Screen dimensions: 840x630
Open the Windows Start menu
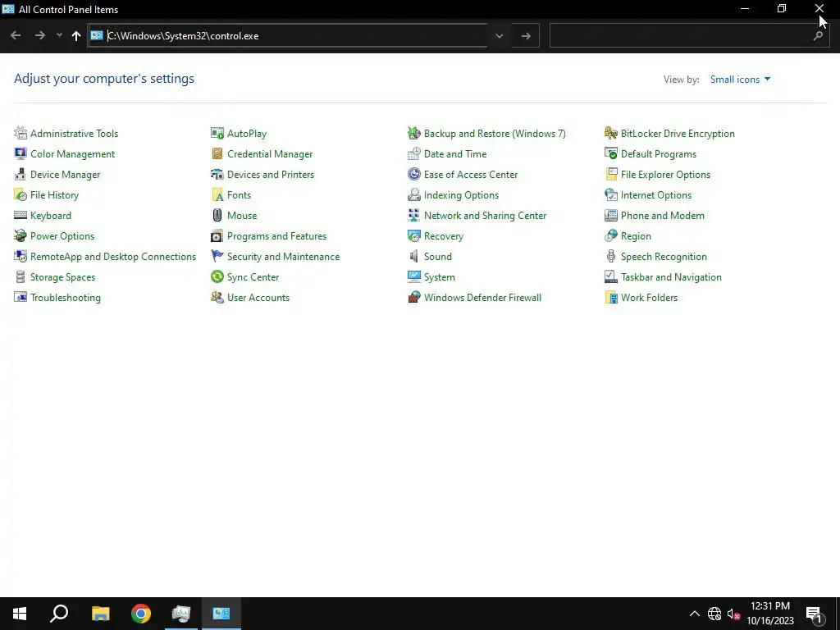[x=20, y=614]
